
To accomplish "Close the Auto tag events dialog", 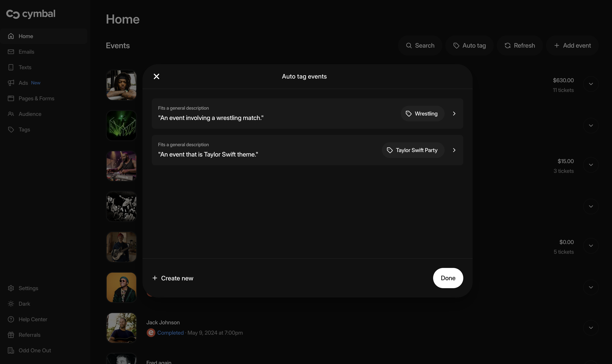I will point(156,77).
